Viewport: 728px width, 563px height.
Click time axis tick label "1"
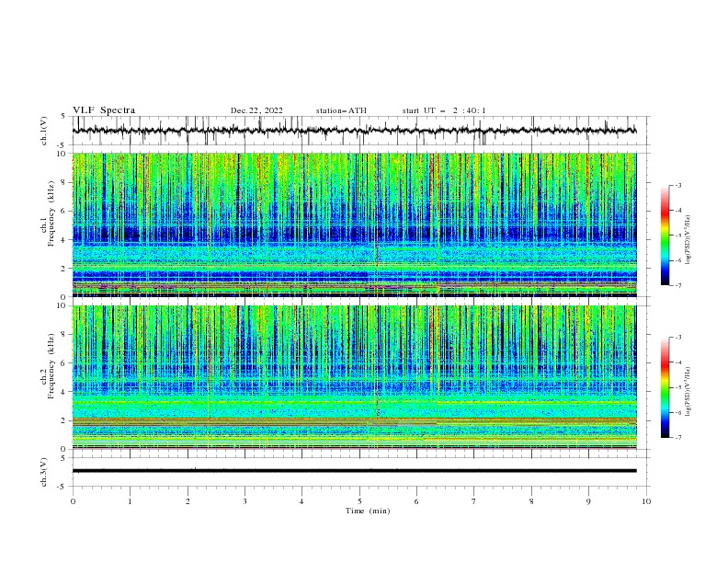coord(130,501)
